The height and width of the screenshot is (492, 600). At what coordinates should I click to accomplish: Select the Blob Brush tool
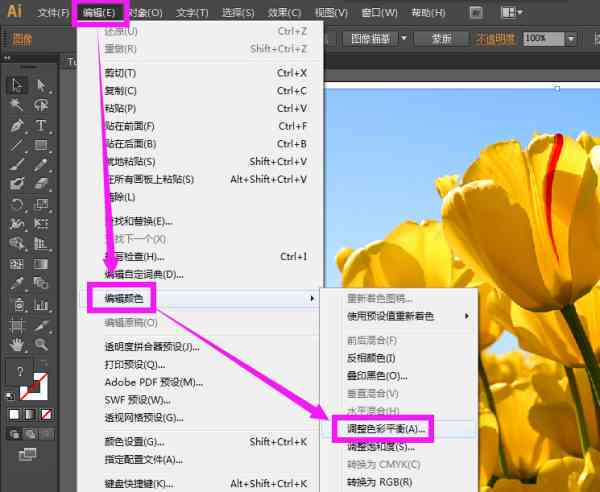pos(17,184)
